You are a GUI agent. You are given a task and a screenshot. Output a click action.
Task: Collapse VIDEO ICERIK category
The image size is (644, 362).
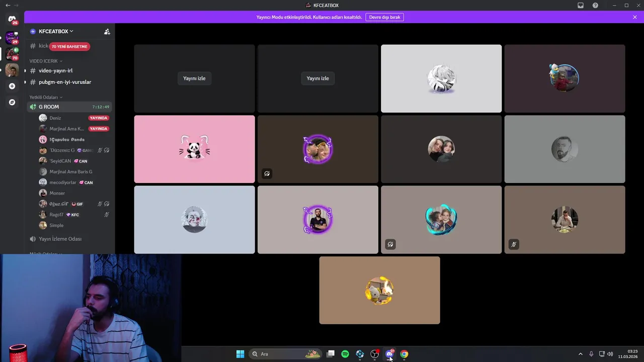pyautogui.click(x=46, y=61)
